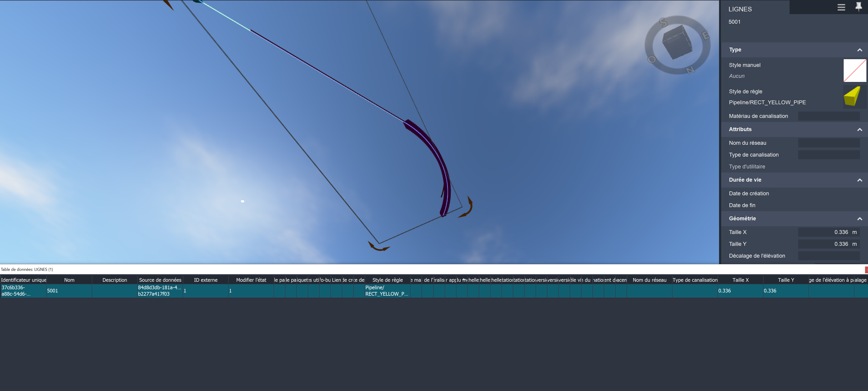
Task: Click the Table de données: LIGNES header
Action: coord(27,269)
